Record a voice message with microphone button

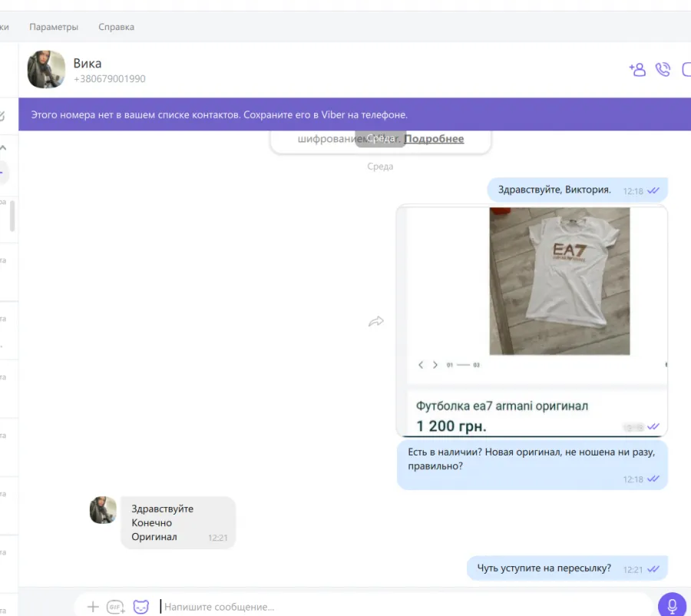672,606
